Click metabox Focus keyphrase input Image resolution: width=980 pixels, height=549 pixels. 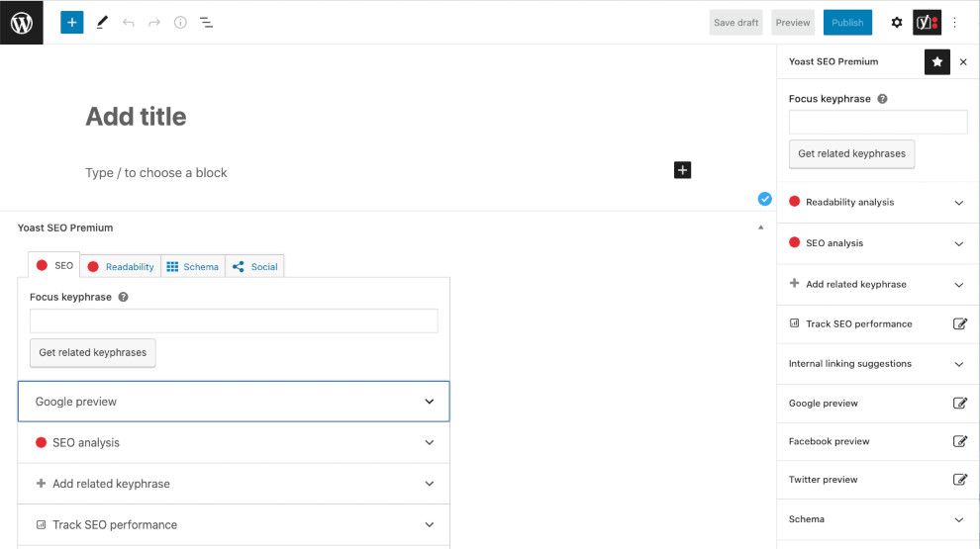point(234,321)
